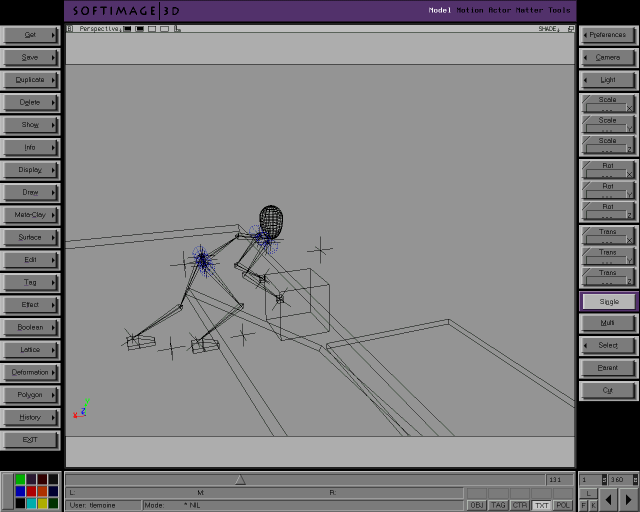This screenshot has width=640, height=512.
Task: Click the Rot Y transform box
Action: point(608,189)
